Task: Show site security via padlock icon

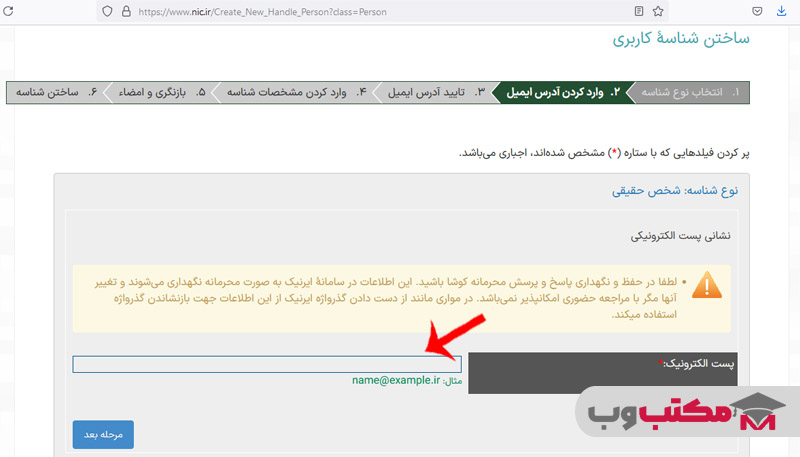Action: (126, 11)
